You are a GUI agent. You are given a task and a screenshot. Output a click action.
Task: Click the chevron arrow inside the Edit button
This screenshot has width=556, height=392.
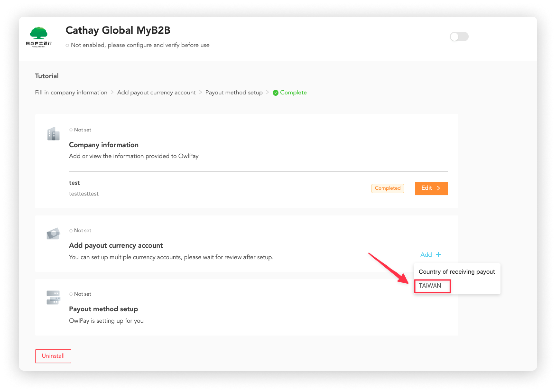pyautogui.click(x=438, y=188)
